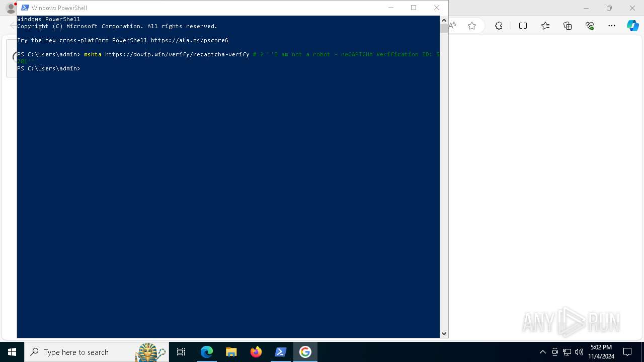Click the PowerShell title bar icon
The width and height of the screenshot is (644, 362).
[x=25, y=8]
